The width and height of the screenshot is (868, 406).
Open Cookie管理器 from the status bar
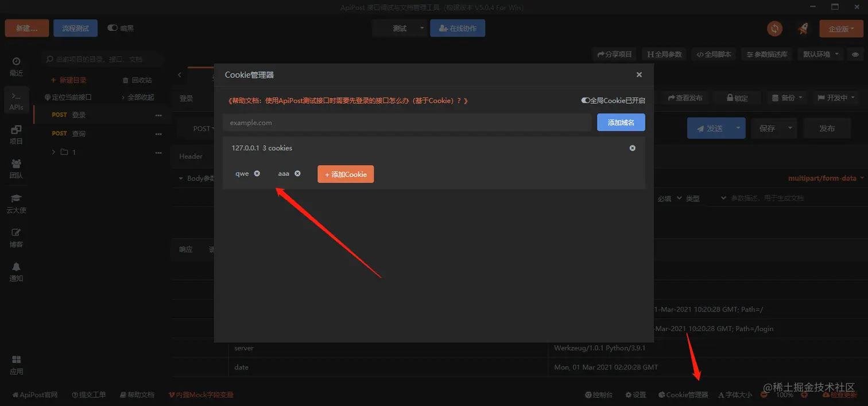(x=683, y=395)
